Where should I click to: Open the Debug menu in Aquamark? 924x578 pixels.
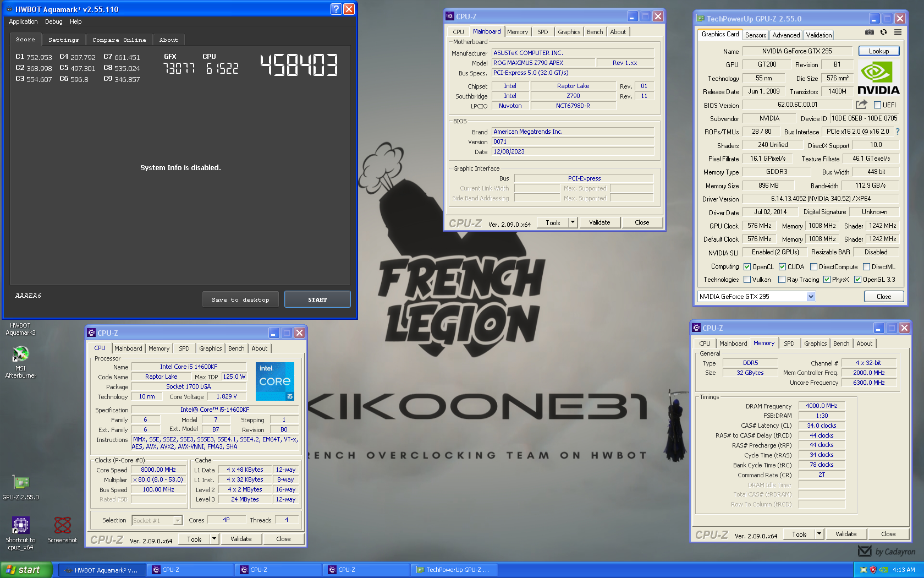pyautogui.click(x=53, y=21)
